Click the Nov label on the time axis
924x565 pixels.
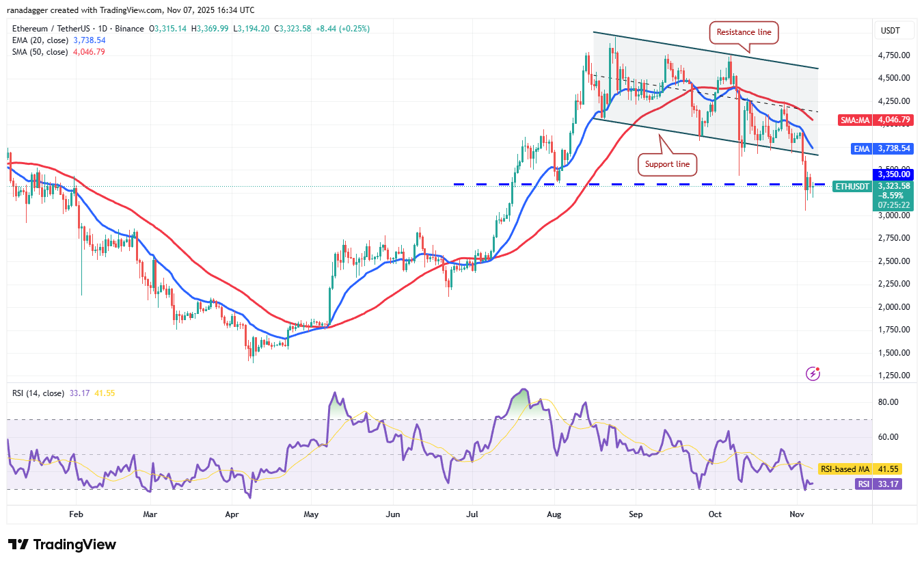pyautogui.click(x=797, y=514)
